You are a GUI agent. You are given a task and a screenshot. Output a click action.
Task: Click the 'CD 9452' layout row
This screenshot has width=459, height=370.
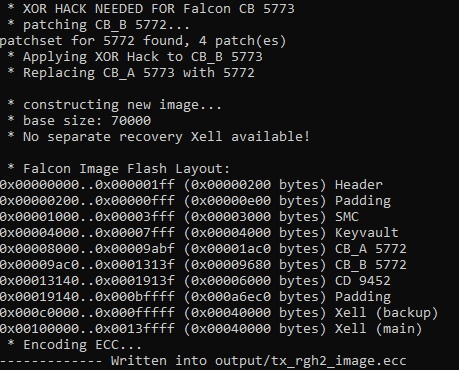pos(195,281)
